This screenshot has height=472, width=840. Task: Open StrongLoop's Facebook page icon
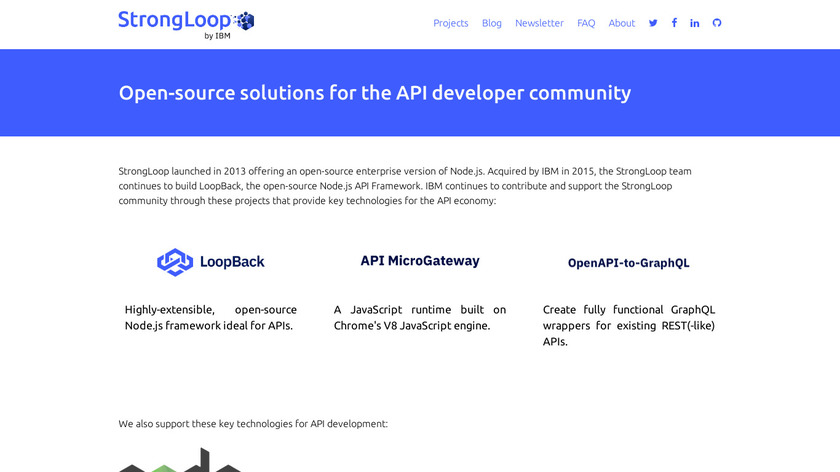674,23
